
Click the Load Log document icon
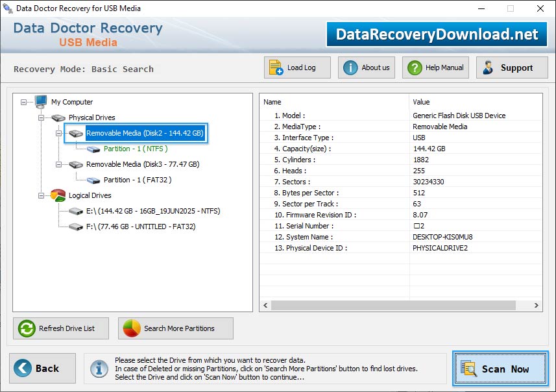pos(276,67)
